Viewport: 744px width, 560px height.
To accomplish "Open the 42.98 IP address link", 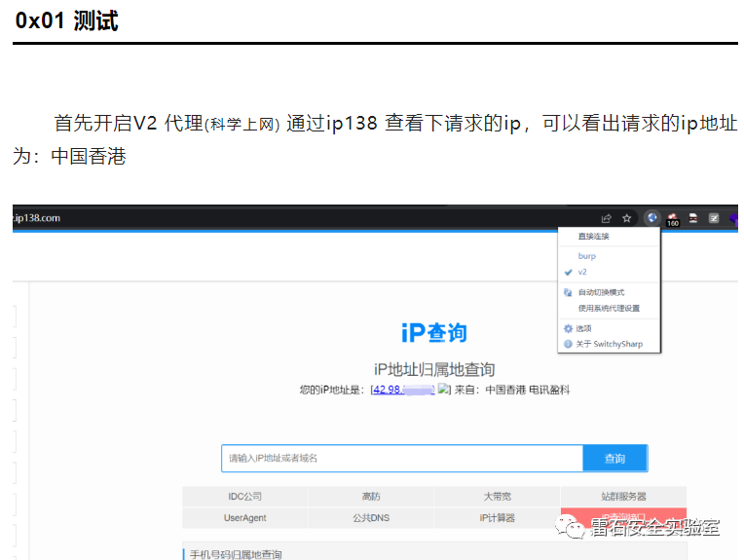I will coord(403,390).
